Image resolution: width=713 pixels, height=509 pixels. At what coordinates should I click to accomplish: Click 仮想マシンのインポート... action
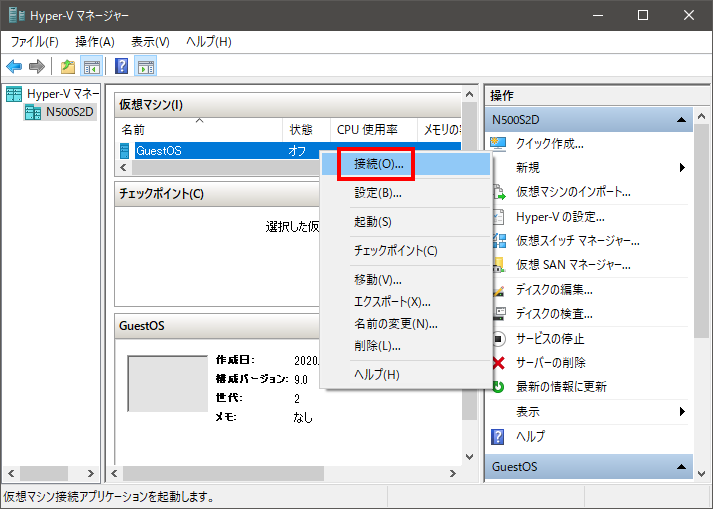[573, 192]
